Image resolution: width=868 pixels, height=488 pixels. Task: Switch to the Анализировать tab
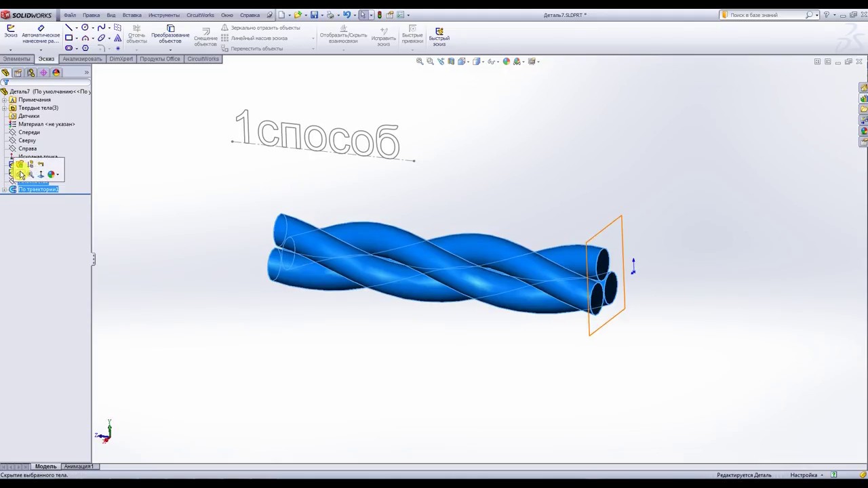click(82, 59)
